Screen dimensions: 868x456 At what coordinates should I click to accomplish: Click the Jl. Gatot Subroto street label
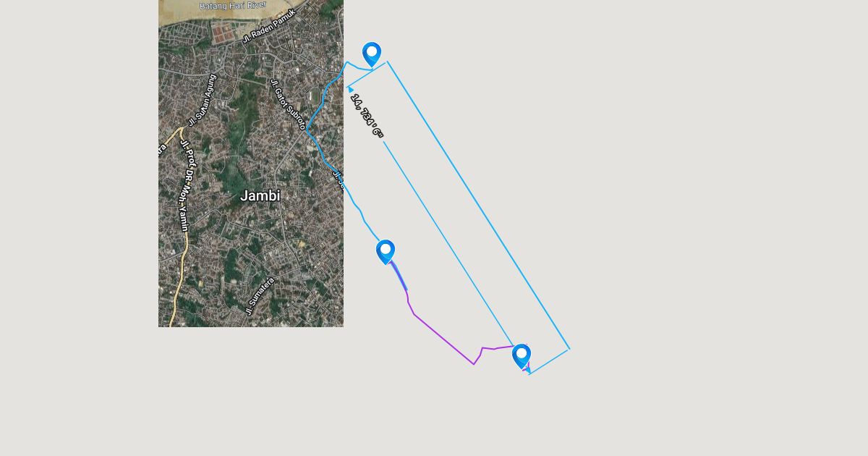tap(287, 104)
